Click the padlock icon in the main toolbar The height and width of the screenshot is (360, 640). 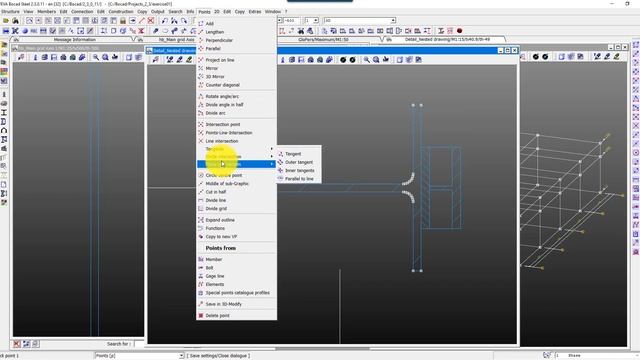pyautogui.click(x=123, y=20)
